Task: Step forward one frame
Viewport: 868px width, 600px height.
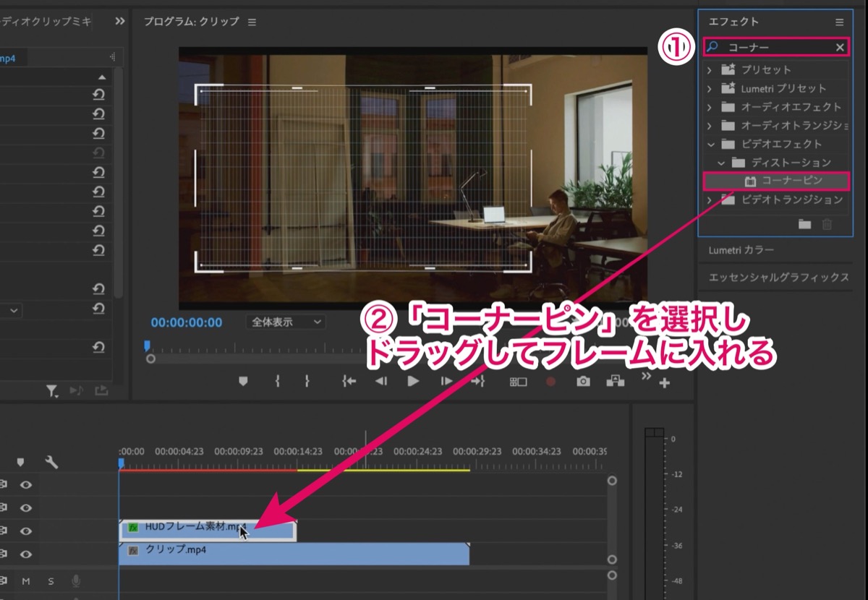Action: click(x=446, y=381)
